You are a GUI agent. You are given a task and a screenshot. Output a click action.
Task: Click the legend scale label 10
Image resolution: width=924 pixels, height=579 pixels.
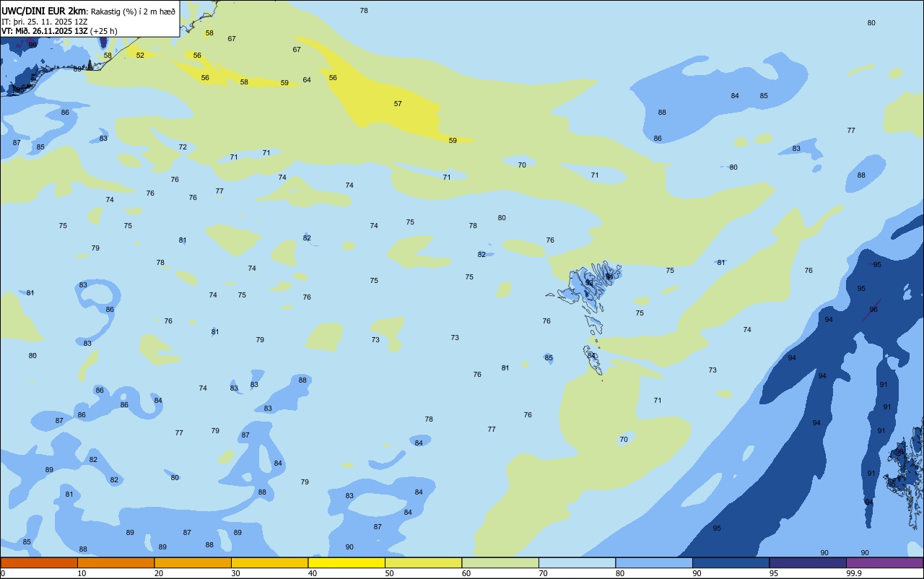[x=82, y=573]
